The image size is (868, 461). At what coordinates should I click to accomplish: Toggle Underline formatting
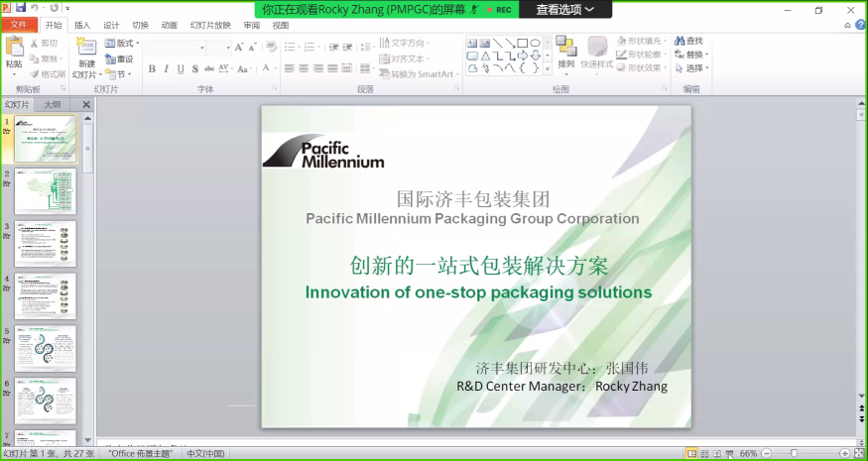pyautogui.click(x=181, y=69)
